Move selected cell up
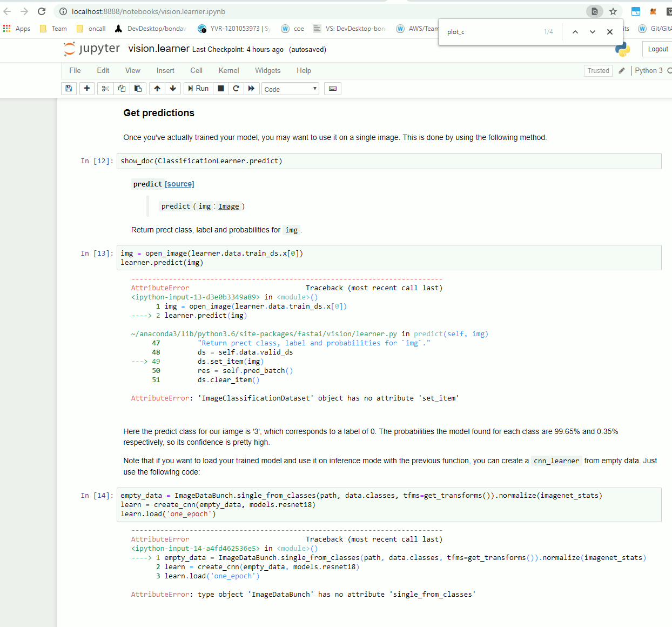The image size is (672, 627). pyautogui.click(x=157, y=89)
